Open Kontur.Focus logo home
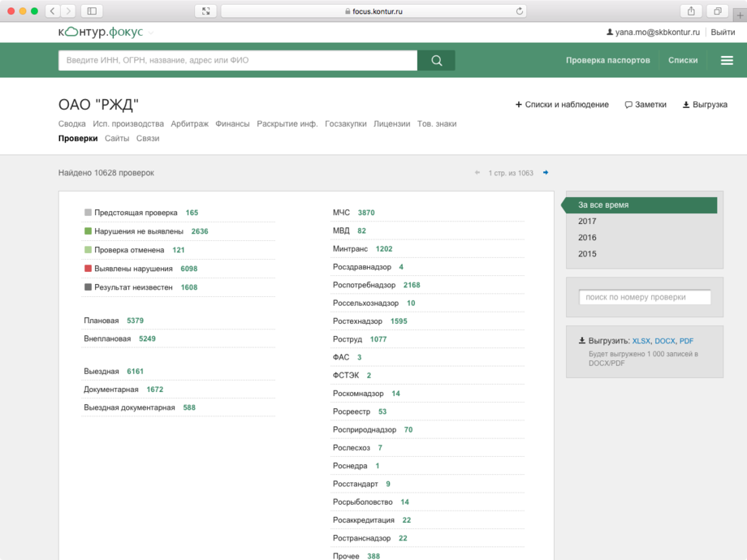This screenshot has height=560, width=747. [100, 32]
